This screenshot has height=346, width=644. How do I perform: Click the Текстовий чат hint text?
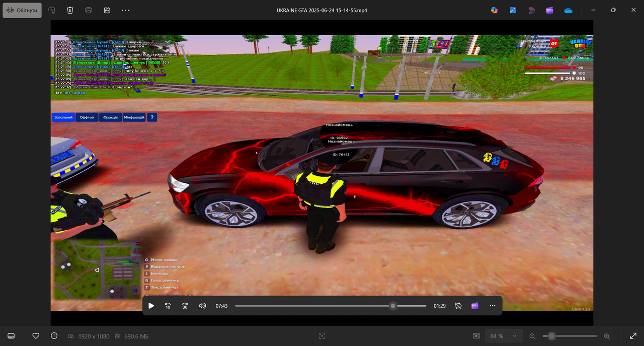click(x=165, y=288)
